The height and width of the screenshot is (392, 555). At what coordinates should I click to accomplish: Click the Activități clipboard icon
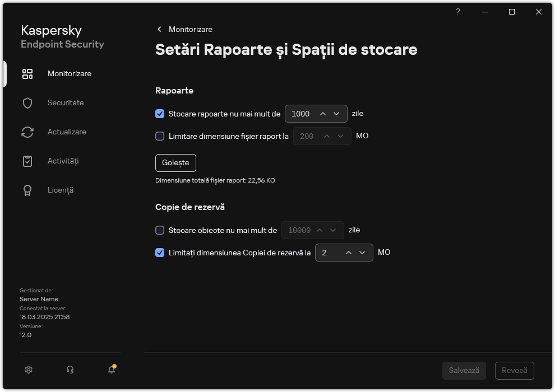point(27,161)
